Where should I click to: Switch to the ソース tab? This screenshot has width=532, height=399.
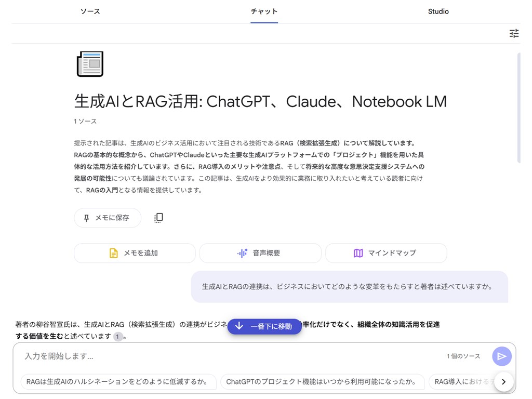(90, 11)
